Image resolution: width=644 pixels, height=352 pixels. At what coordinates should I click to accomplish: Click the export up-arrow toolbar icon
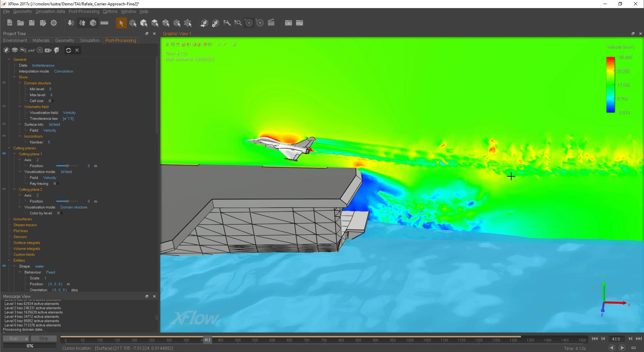coord(82,23)
